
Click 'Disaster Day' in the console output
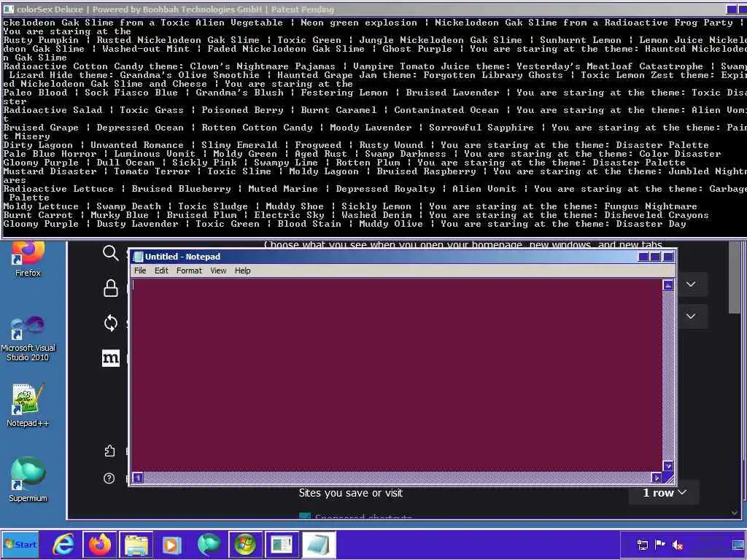click(651, 224)
